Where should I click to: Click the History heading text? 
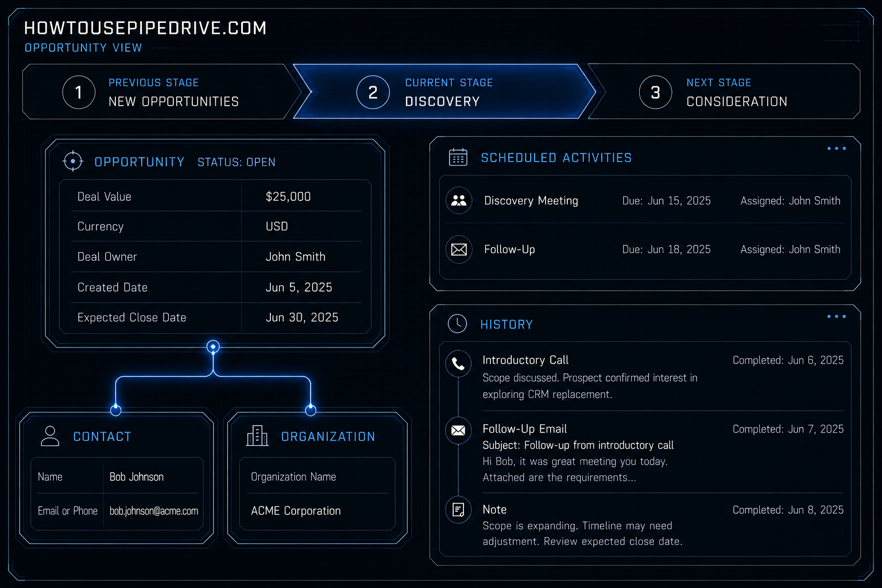tap(506, 324)
